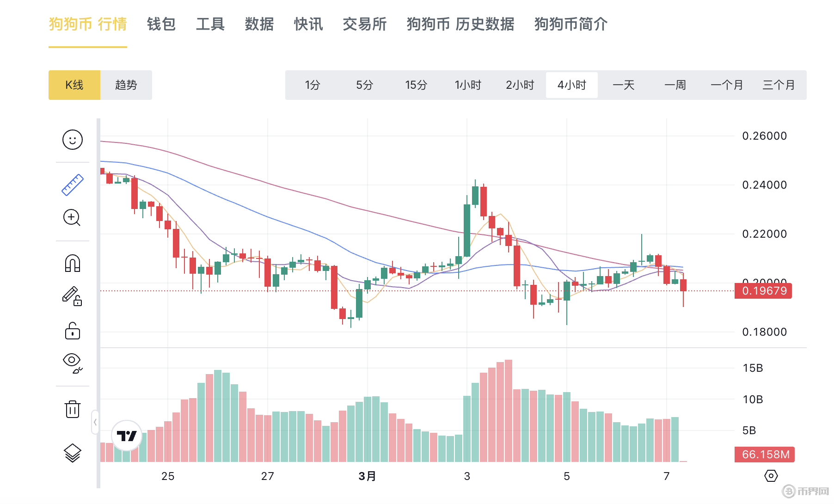Select the measure ruler tool

[72, 184]
